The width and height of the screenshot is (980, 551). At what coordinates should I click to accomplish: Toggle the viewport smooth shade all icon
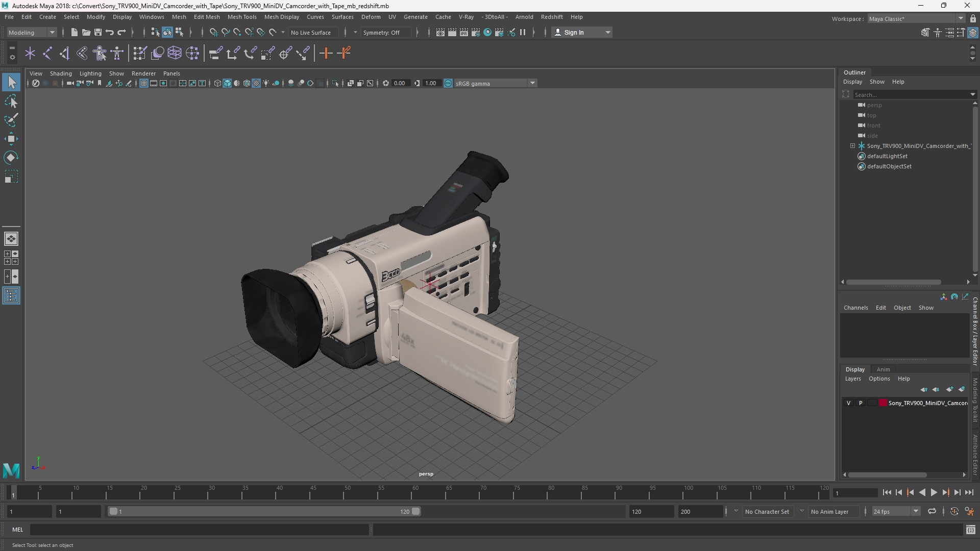(227, 83)
